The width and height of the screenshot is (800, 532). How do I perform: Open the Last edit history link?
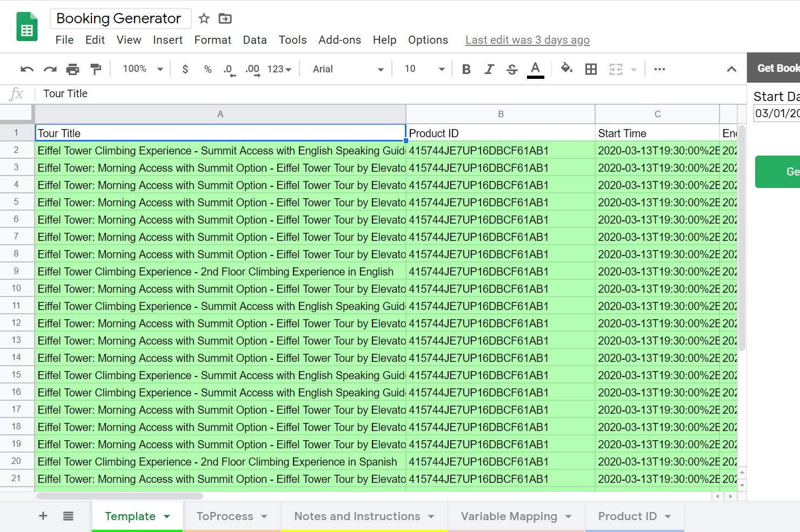tap(528, 40)
